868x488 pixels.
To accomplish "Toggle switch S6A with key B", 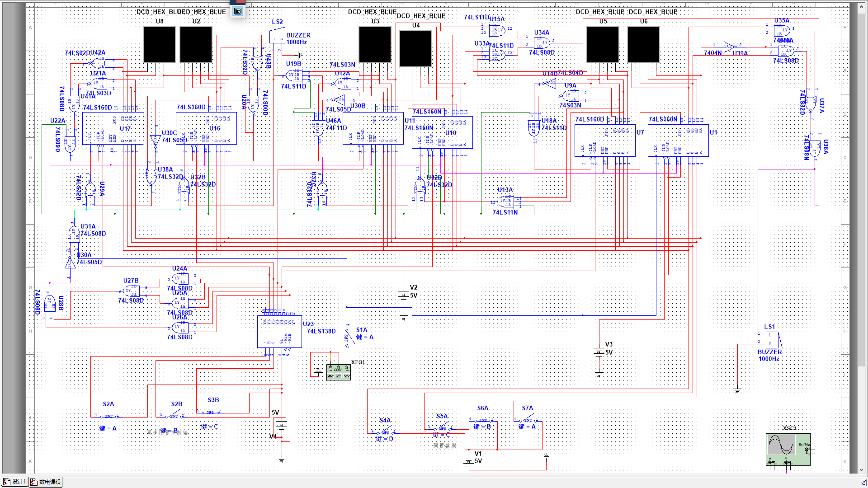I will point(482,420).
